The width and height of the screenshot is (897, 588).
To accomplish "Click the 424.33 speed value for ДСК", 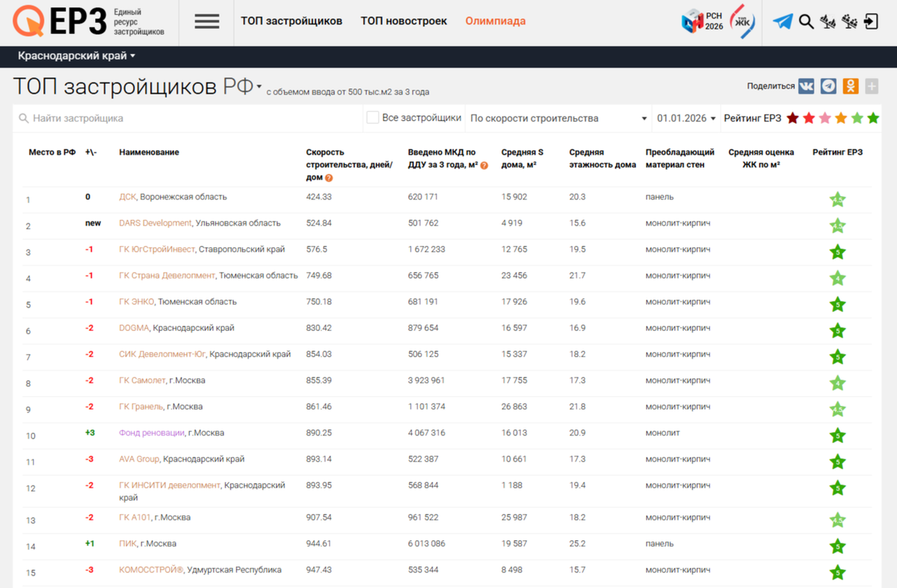I will tap(319, 197).
